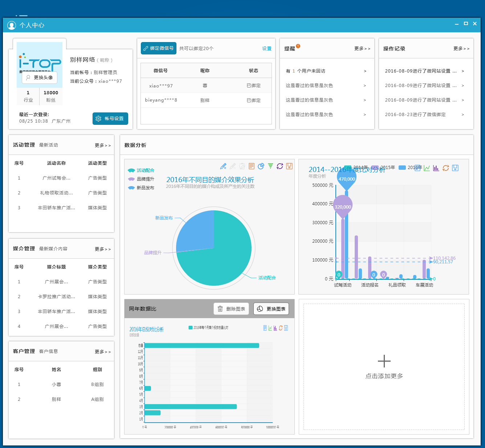Open data view icon on 2016年总投对比分析 chart
The width and height of the screenshot is (485, 448).
point(265,328)
